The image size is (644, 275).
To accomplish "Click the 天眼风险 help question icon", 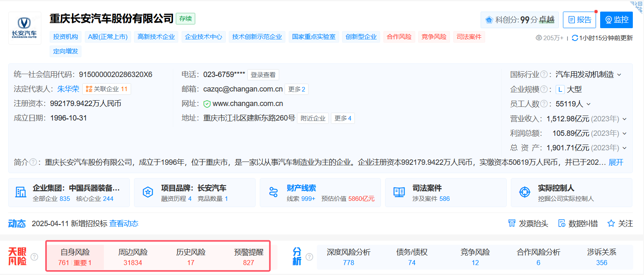I will [34, 257].
